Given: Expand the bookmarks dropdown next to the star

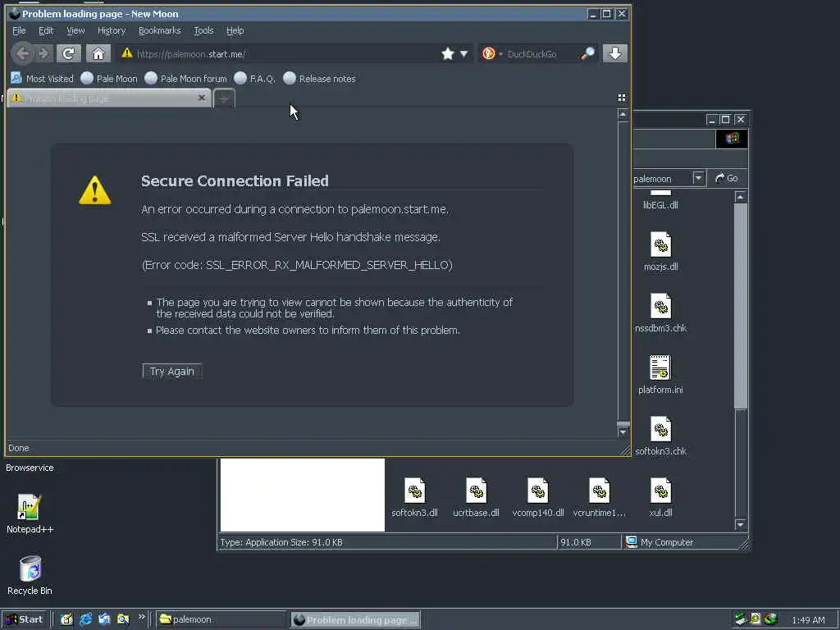Looking at the screenshot, I should (x=464, y=53).
